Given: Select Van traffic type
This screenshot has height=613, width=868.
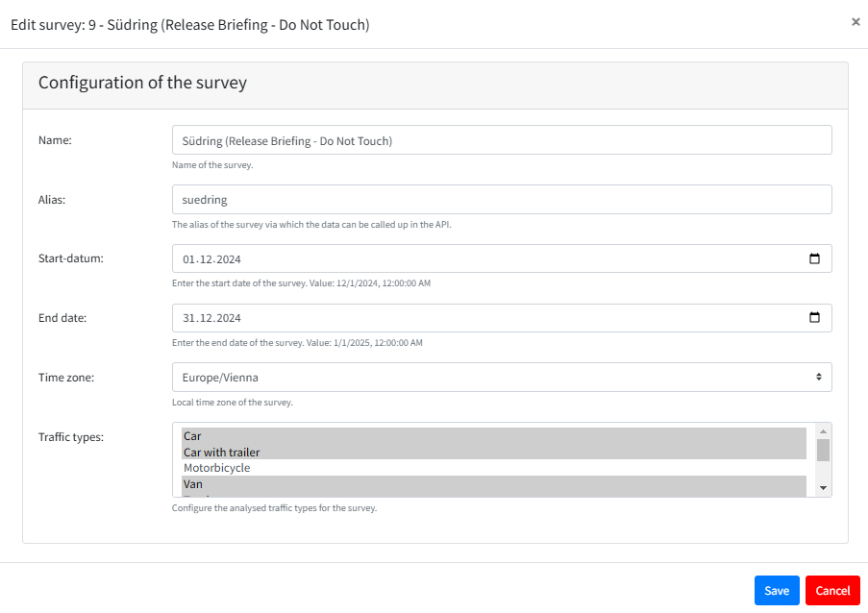Looking at the screenshot, I should point(494,484).
